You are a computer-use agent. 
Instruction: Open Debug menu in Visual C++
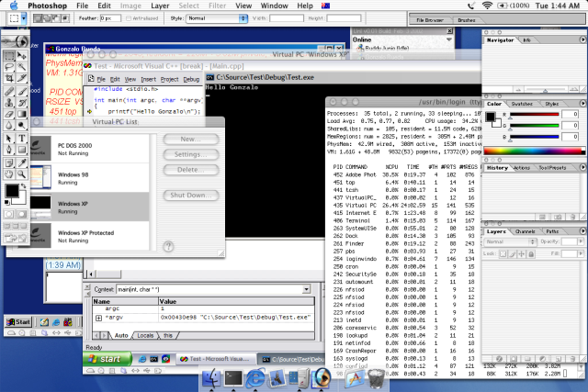[x=191, y=80]
